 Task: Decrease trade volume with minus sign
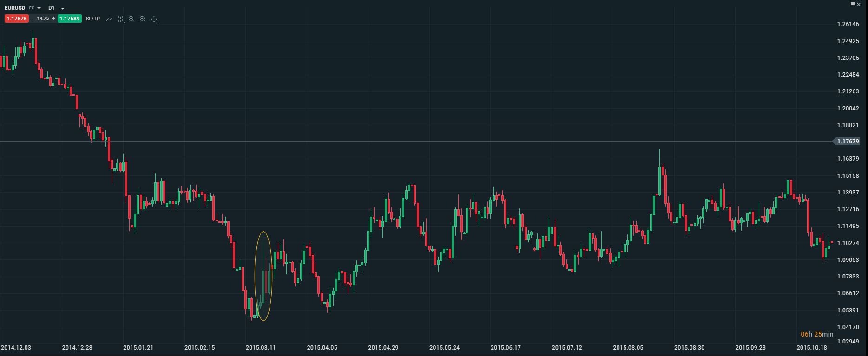click(x=33, y=19)
